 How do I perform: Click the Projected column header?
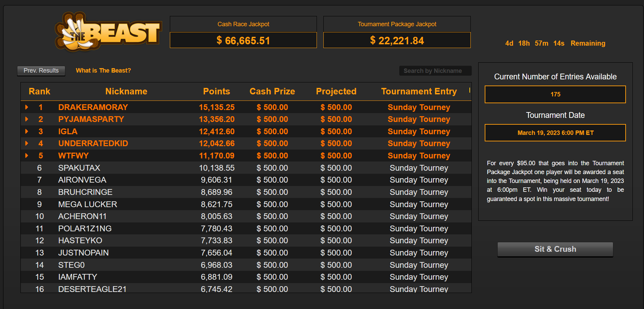tap(336, 91)
